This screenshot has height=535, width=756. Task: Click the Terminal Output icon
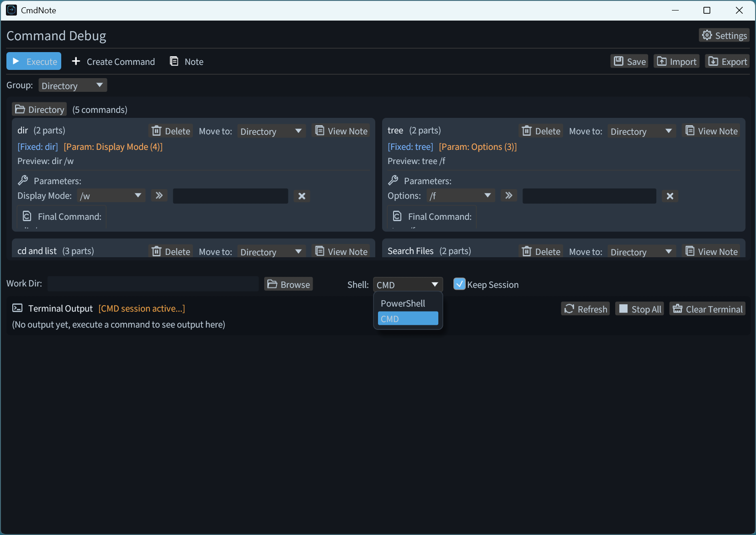pos(17,308)
